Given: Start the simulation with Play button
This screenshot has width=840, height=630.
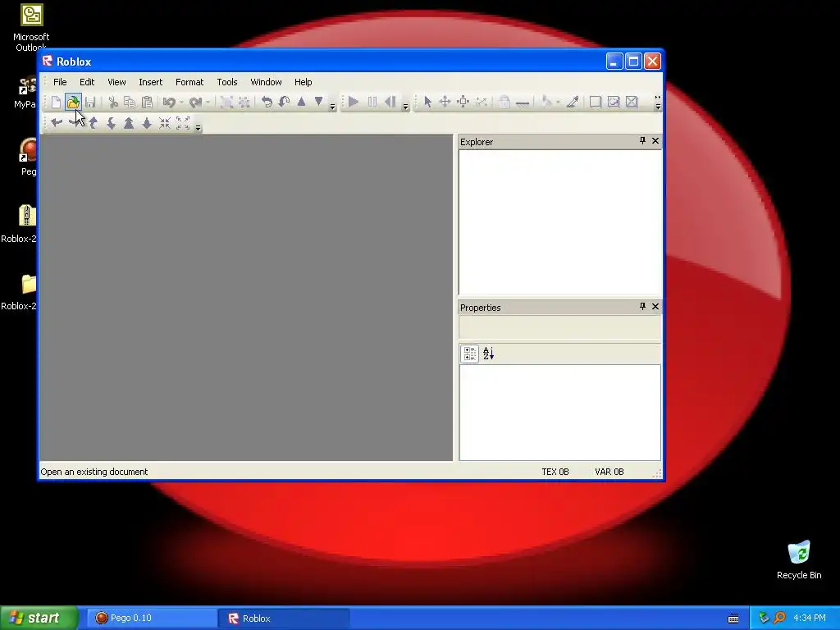Looking at the screenshot, I should coord(353,102).
